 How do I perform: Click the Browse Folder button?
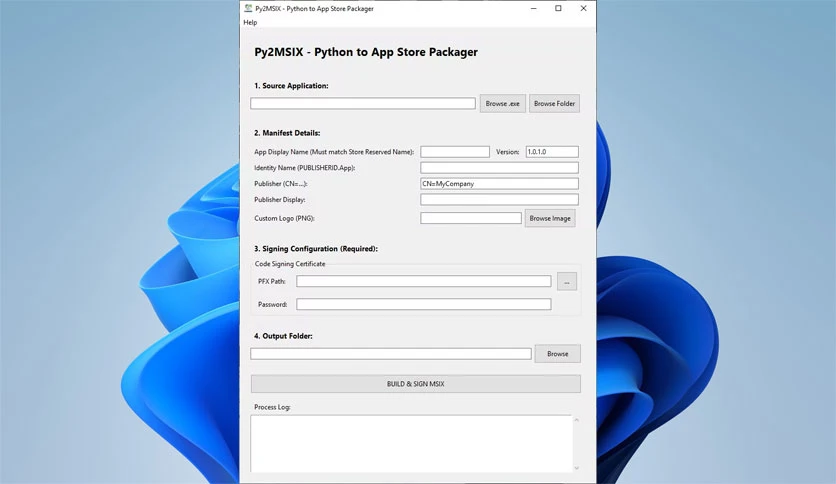[x=554, y=103]
